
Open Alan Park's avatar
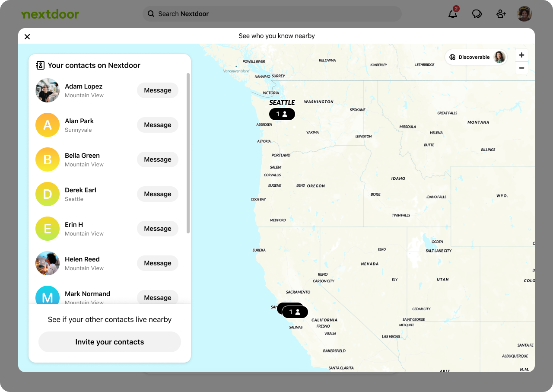click(x=48, y=125)
